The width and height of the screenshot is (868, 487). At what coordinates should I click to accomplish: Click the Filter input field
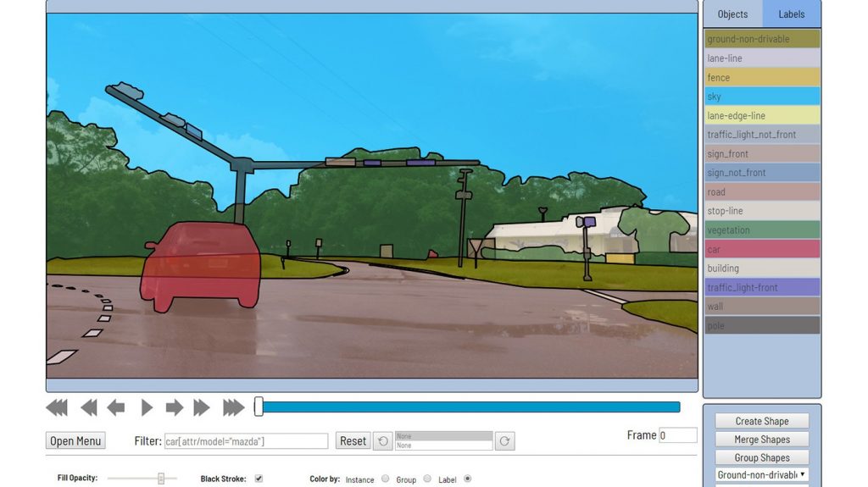coord(246,441)
